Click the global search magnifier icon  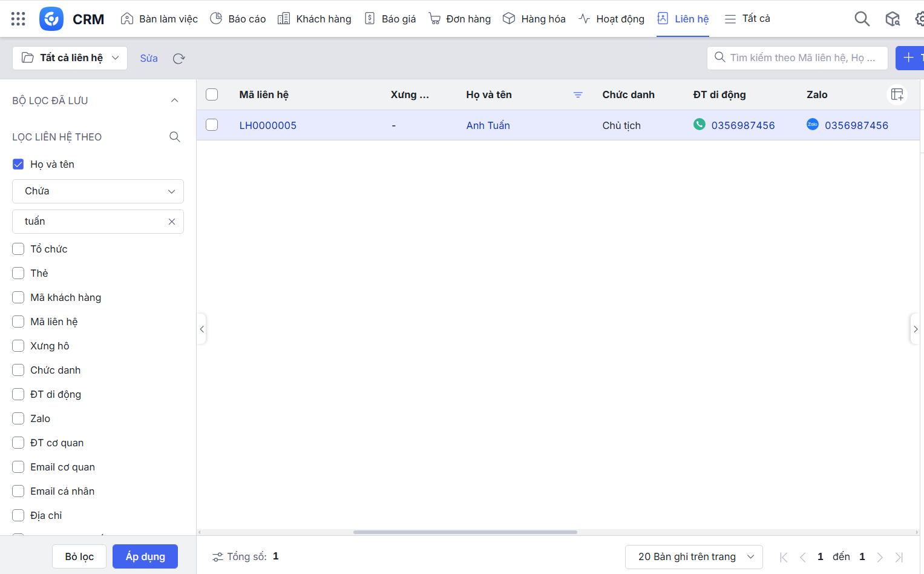[x=862, y=19]
